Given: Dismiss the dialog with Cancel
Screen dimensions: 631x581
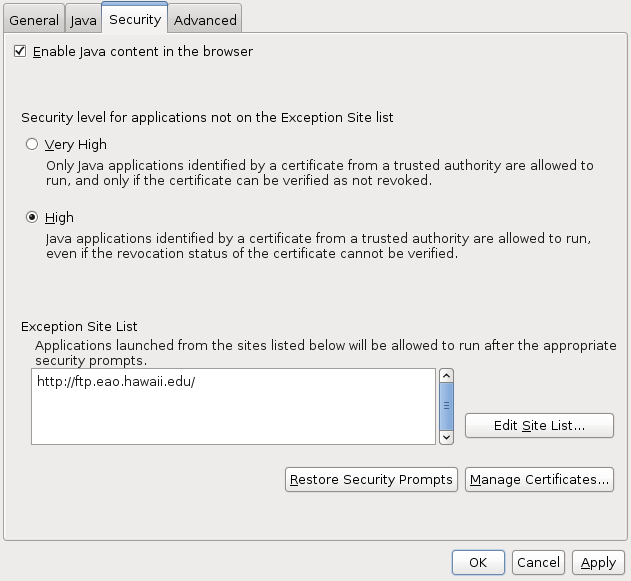Looking at the screenshot, I should pyautogui.click(x=538, y=562).
